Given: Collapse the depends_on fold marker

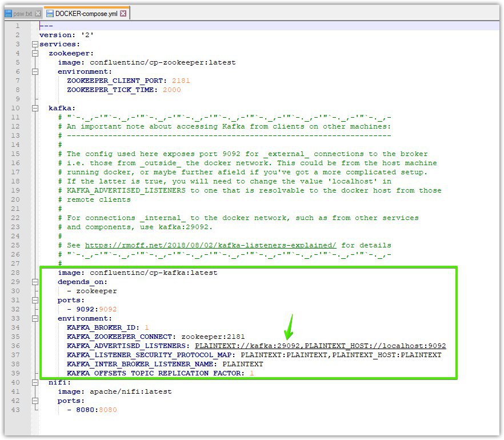Looking at the screenshot, I should pyautogui.click(x=35, y=282).
